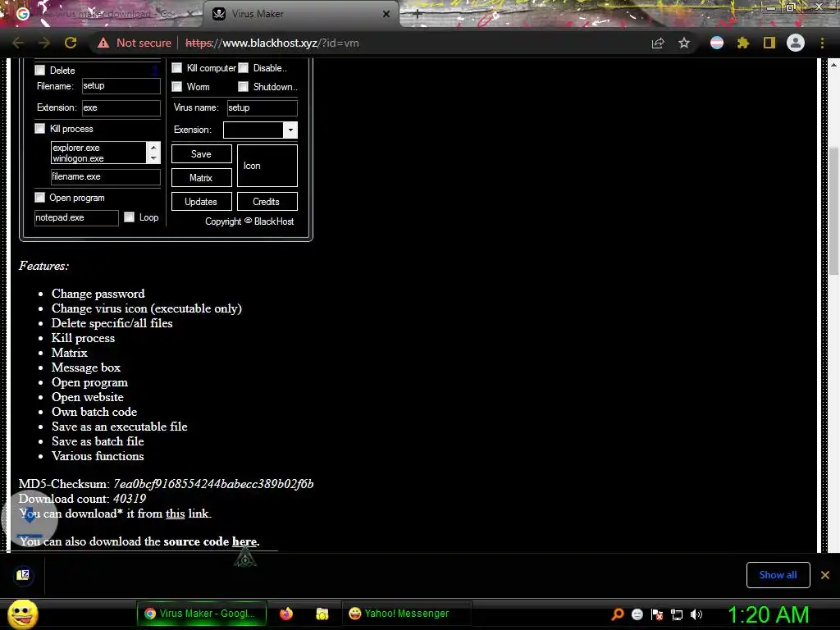
Task: Open Yahoo! Messenger taskbar item
Action: (405, 614)
